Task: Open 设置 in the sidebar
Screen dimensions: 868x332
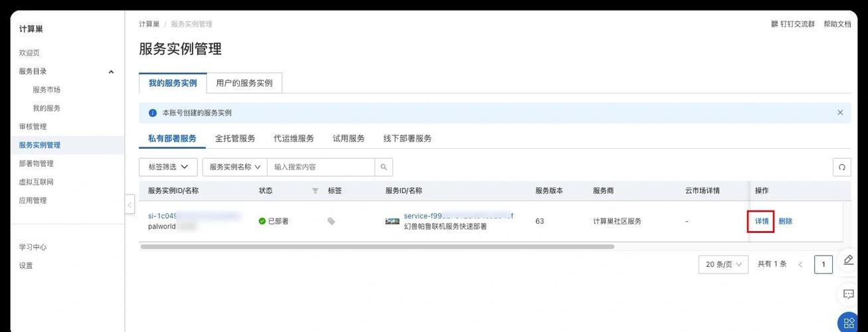Action: (x=26, y=266)
